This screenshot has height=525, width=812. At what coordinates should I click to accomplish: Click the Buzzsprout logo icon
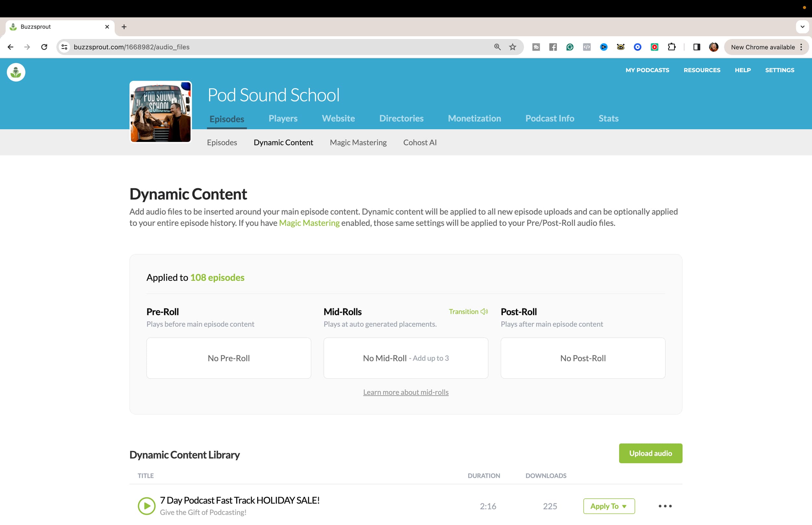click(16, 72)
